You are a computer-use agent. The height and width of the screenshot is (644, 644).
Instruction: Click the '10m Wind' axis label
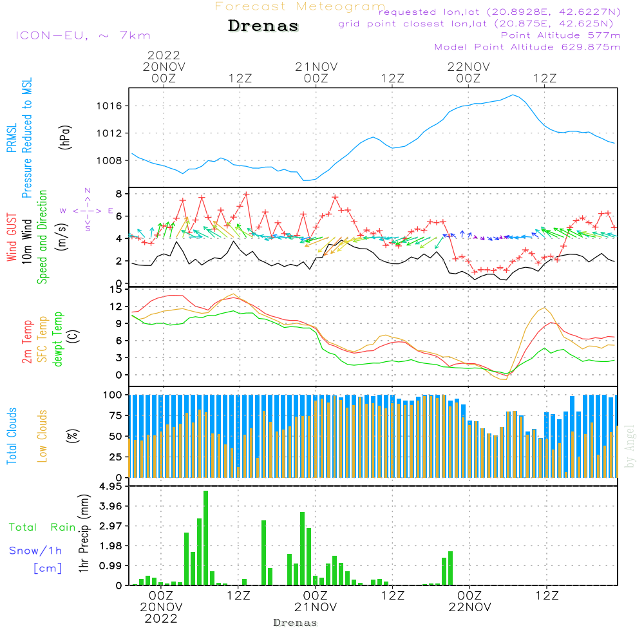pos(26,241)
